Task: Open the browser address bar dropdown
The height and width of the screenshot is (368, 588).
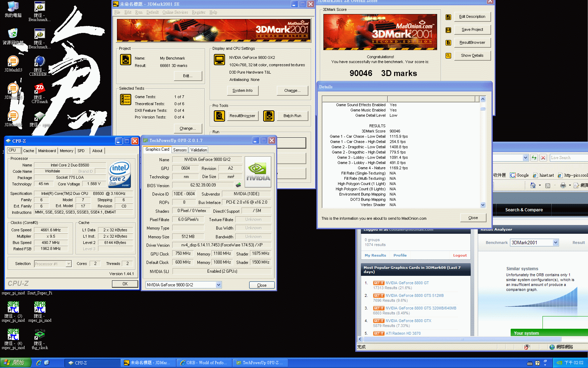Action: (525, 158)
